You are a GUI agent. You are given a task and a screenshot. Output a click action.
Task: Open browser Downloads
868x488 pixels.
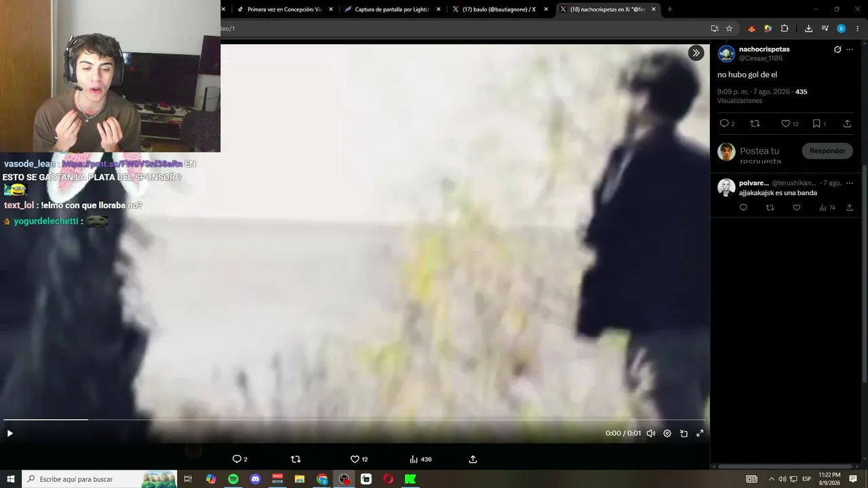pyautogui.click(x=808, y=28)
